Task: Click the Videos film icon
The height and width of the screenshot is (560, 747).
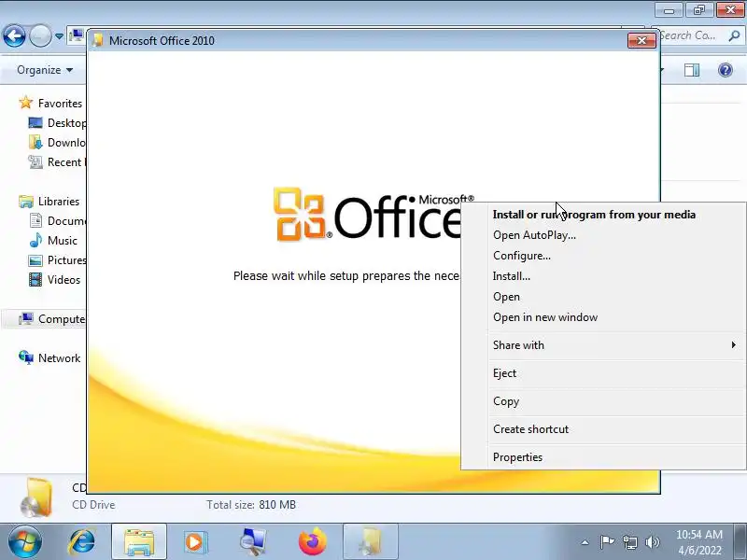Action: click(35, 279)
